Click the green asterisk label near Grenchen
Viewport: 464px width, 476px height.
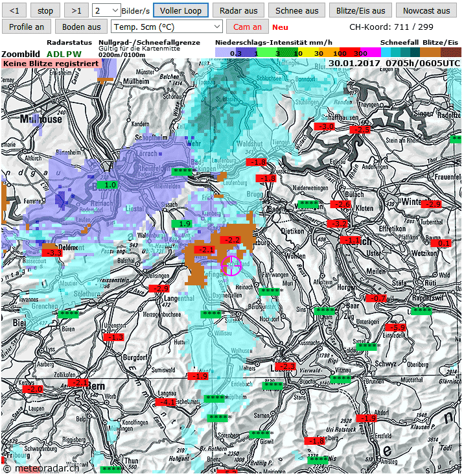coord(68,314)
